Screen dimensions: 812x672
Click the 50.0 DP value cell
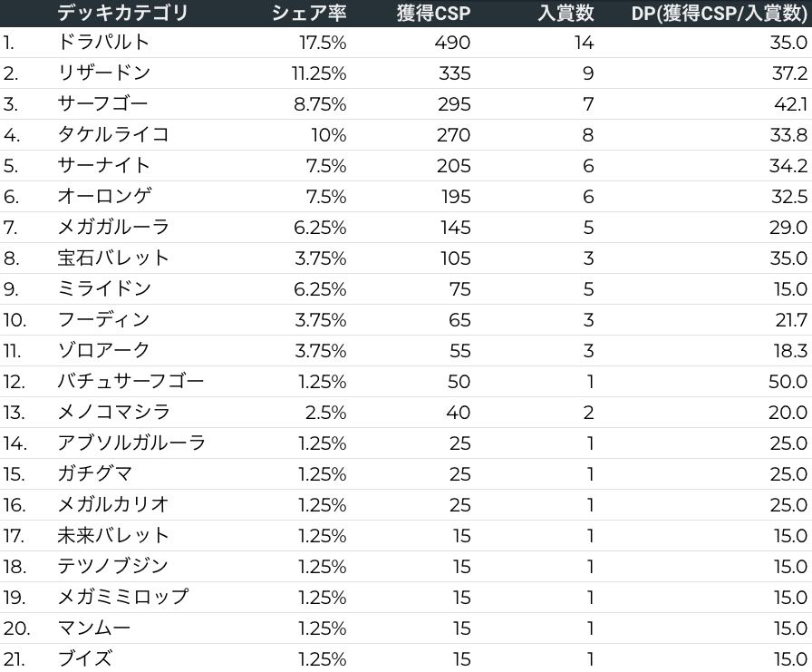[788, 382]
